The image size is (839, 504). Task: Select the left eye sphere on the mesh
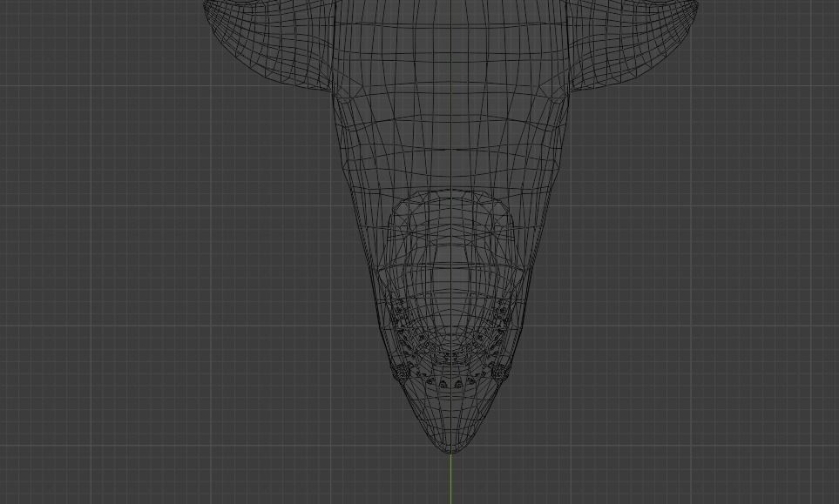click(x=402, y=372)
